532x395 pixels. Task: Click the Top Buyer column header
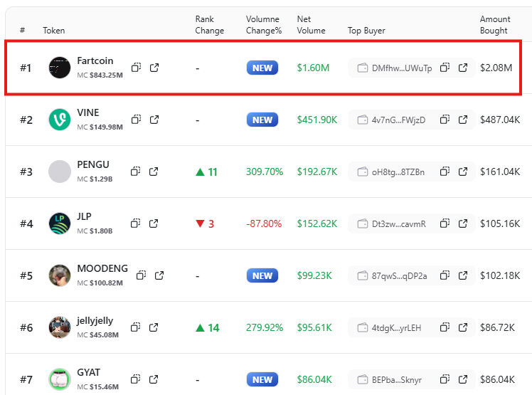click(x=366, y=31)
